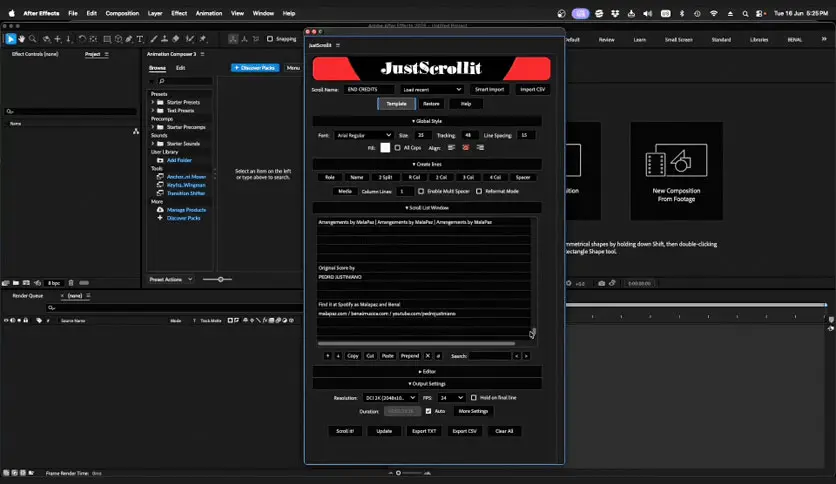Switch to the Restore tab in JustScrollit
Screen dimensions: 836x484
(x=431, y=104)
